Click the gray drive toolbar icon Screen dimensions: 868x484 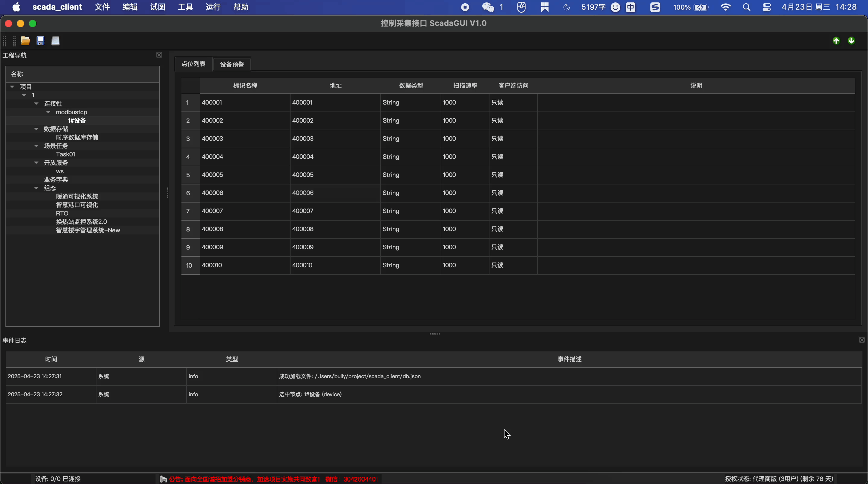55,41
